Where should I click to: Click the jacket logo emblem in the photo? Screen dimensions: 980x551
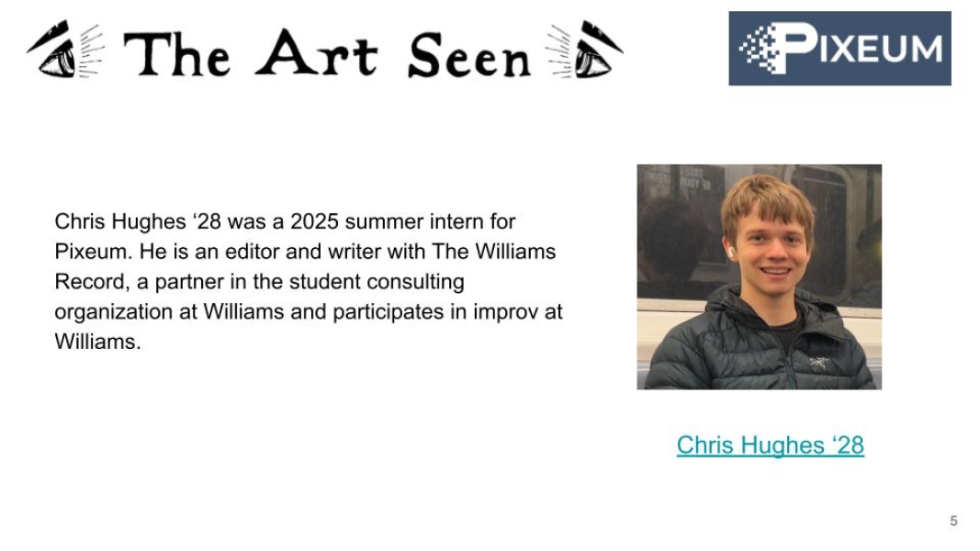coord(818,362)
